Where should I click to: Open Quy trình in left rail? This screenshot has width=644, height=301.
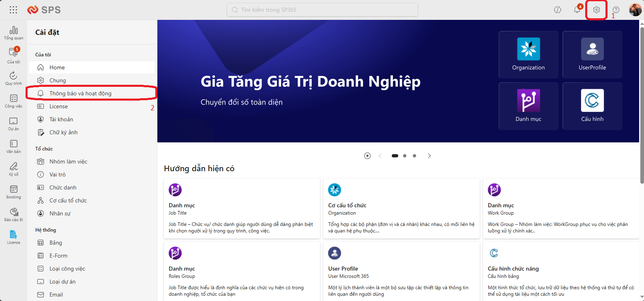tap(13, 78)
